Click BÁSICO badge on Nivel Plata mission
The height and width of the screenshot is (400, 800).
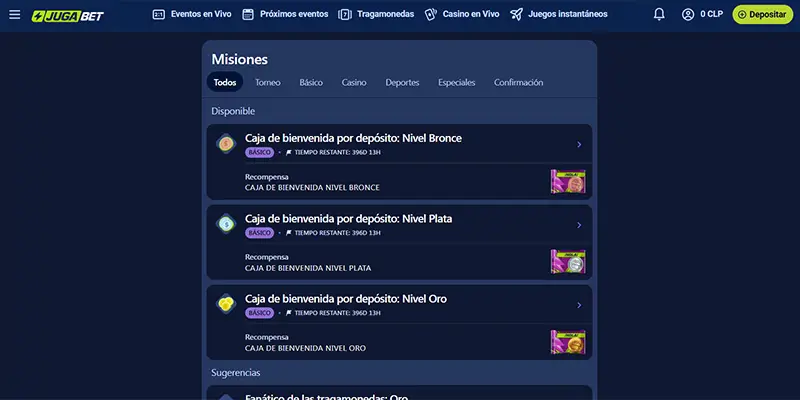tap(260, 233)
